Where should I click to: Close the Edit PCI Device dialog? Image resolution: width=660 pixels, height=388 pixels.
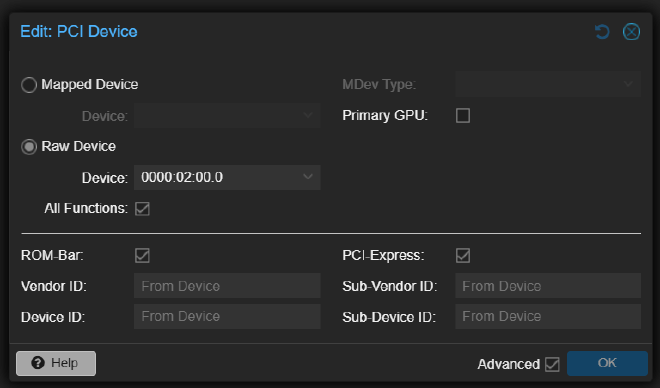point(631,32)
